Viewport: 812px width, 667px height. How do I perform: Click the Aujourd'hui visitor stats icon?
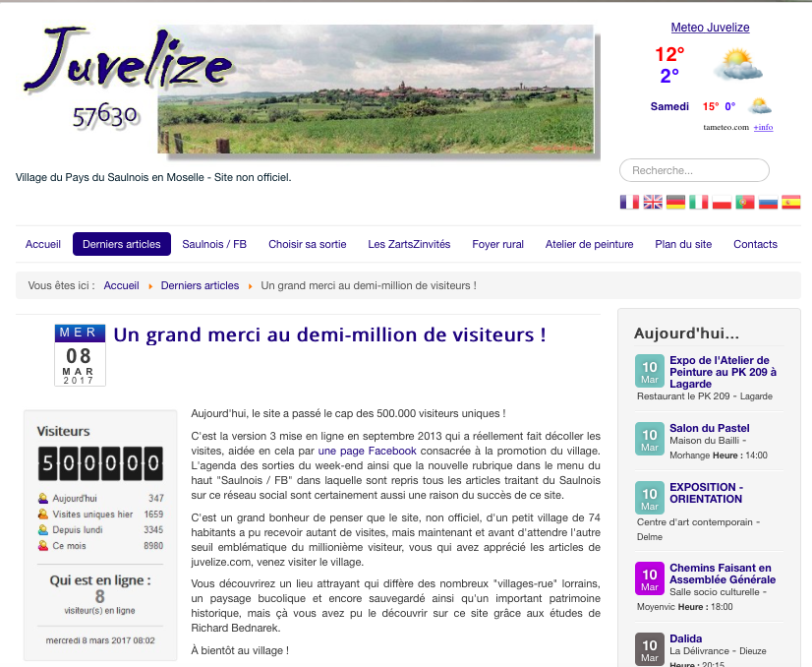tap(43, 499)
